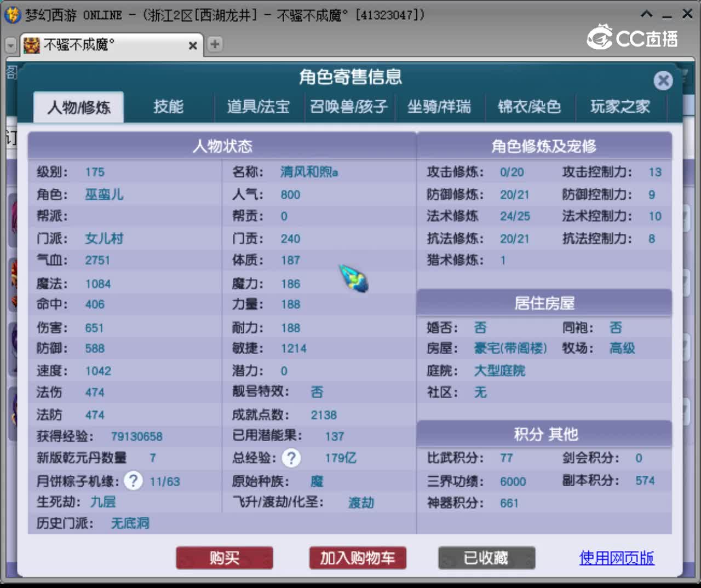Click the 不骚不成魔° window tab
701x588 pixels.
tap(112, 45)
